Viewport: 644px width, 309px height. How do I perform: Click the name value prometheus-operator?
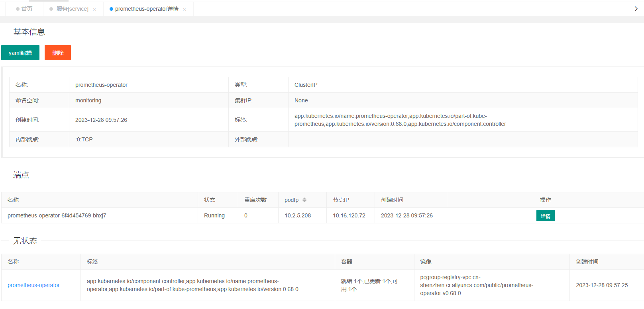(x=101, y=85)
